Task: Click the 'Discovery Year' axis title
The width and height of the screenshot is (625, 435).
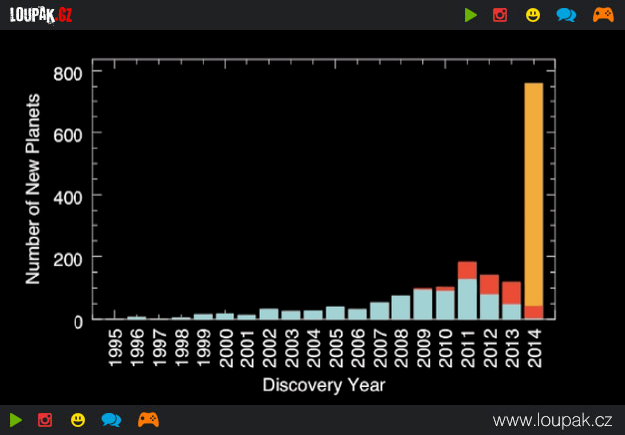Action: click(x=323, y=385)
